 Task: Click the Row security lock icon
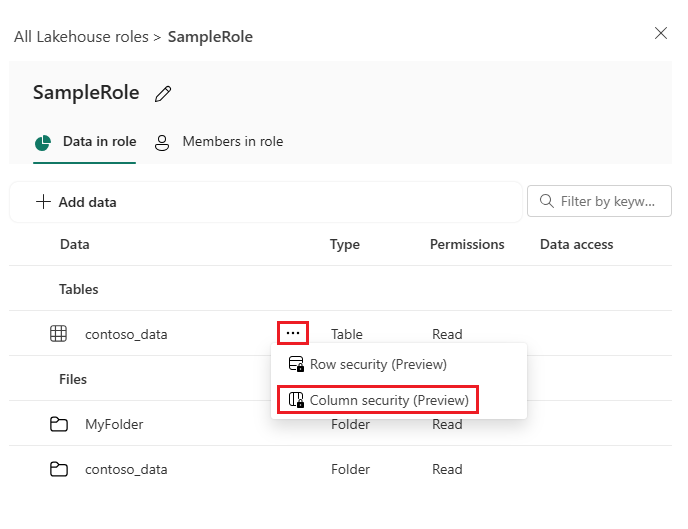[296, 364]
